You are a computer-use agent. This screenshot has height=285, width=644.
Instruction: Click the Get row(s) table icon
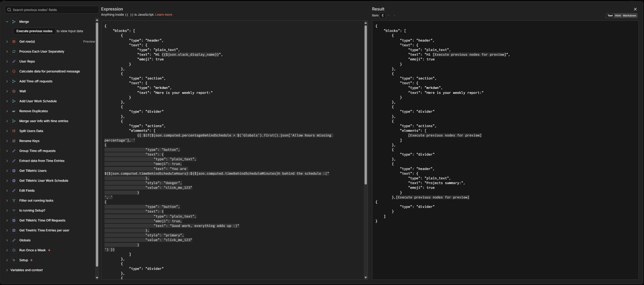pos(14,42)
